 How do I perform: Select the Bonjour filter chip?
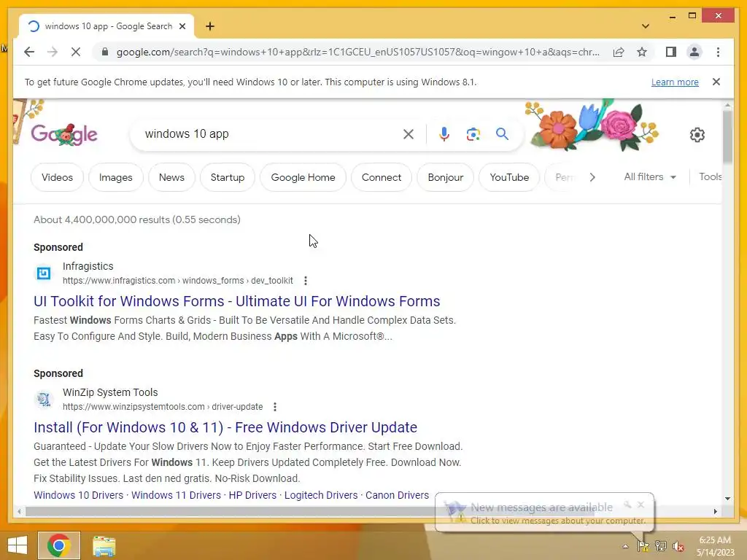click(x=446, y=177)
